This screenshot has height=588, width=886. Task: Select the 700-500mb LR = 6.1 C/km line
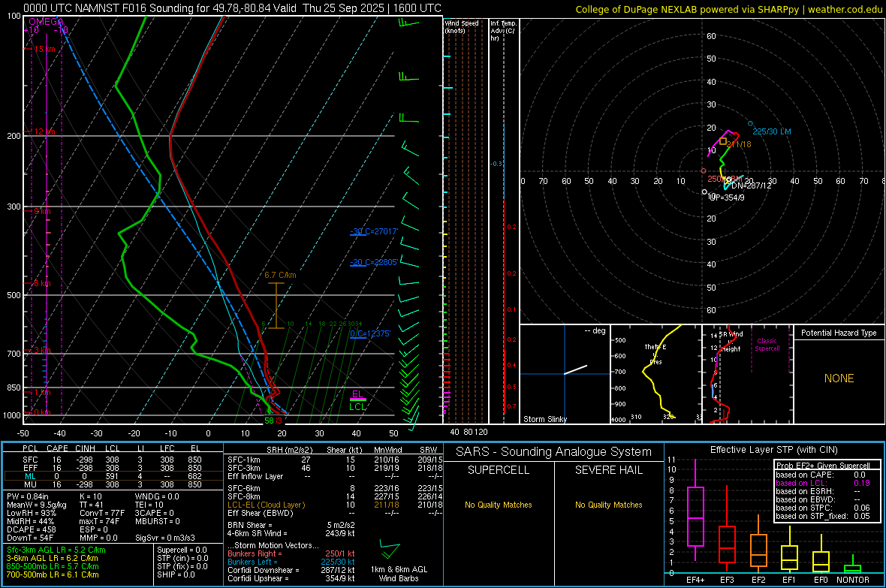coord(53,575)
